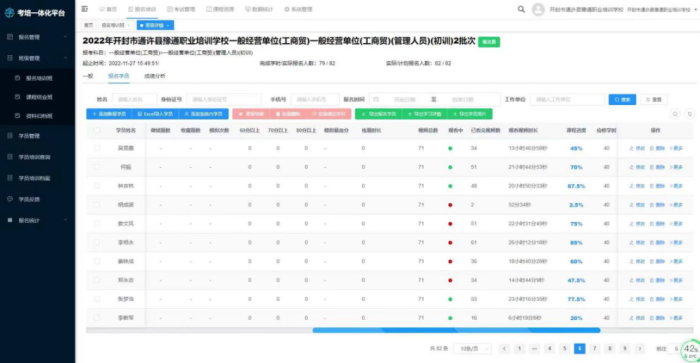Click the jump-to-page number field
The image size is (700, 363).
click(676, 349)
